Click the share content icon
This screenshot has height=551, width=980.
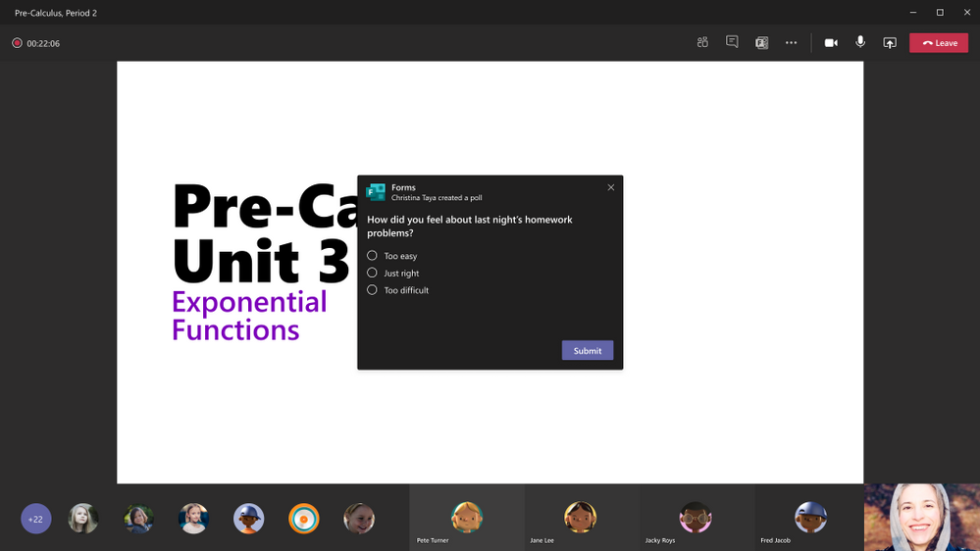890,42
